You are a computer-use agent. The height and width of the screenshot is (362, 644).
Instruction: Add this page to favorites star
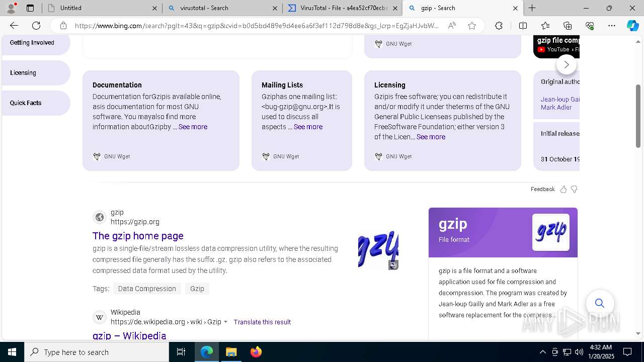pos(472,26)
